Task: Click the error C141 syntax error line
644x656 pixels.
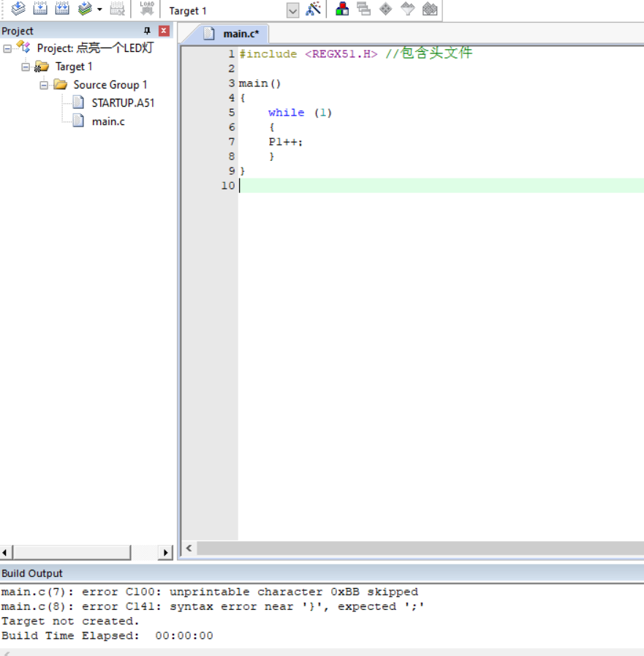Action: coord(213,606)
